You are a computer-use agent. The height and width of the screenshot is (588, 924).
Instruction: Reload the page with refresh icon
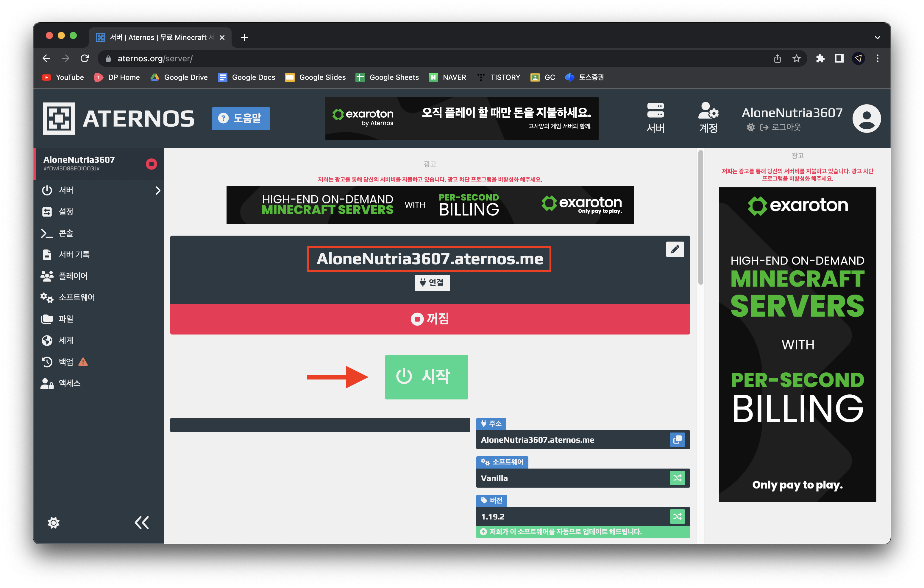[85, 58]
